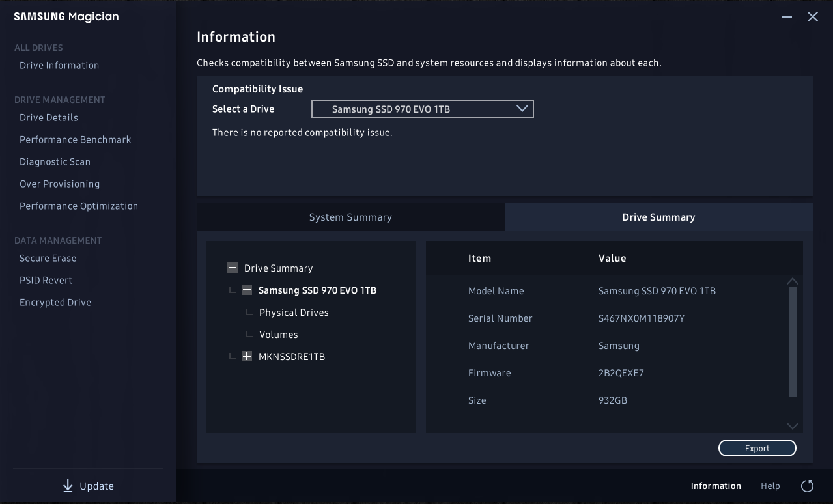Click the drive details scrollbar thumb
This screenshot has width=833, height=504.
pyautogui.click(x=793, y=341)
